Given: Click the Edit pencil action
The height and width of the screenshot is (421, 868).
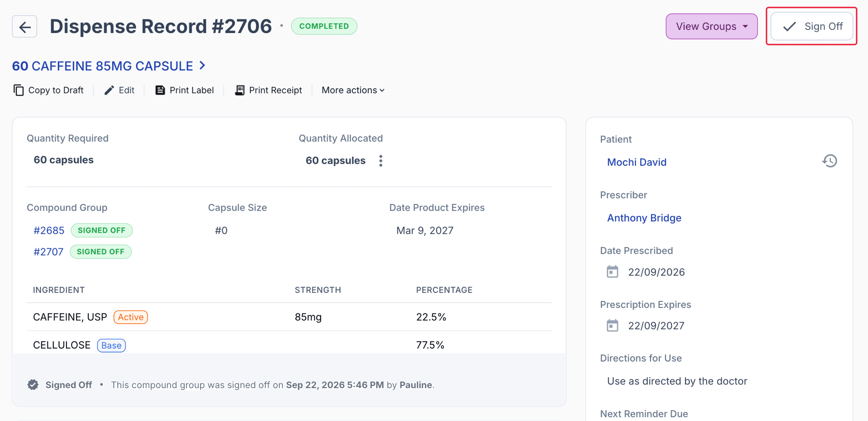Looking at the screenshot, I should point(119,90).
